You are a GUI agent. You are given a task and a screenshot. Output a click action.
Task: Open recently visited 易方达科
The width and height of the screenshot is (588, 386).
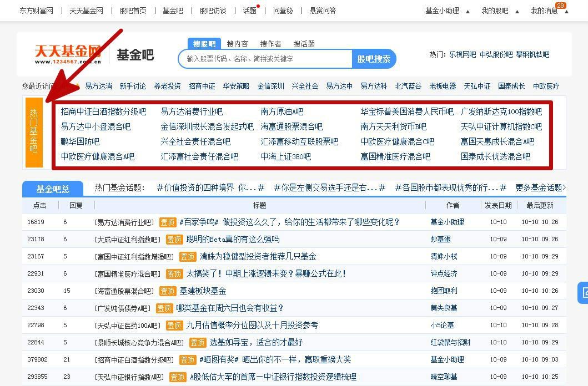point(374,86)
